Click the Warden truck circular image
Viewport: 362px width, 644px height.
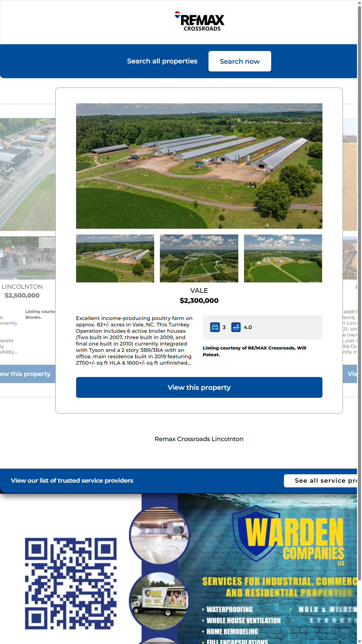coord(160,599)
